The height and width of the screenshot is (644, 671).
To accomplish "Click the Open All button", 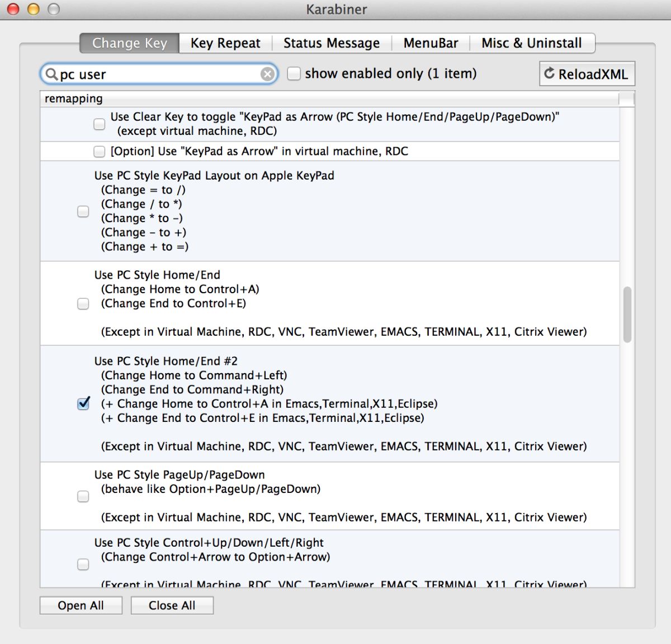I will (81, 605).
